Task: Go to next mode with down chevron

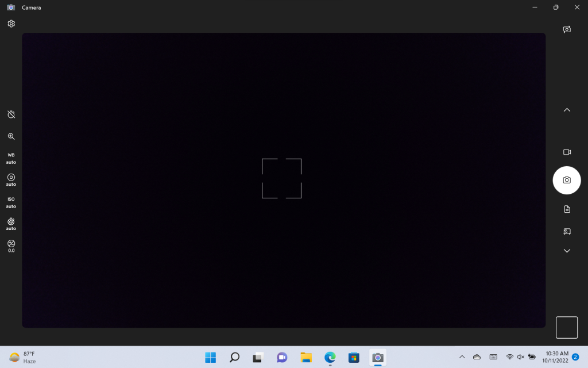Action: click(567, 251)
